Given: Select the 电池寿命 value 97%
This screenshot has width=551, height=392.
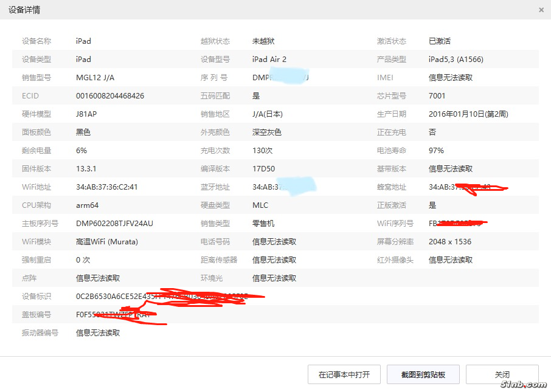Looking at the screenshot, I should [x=436, y=151].
